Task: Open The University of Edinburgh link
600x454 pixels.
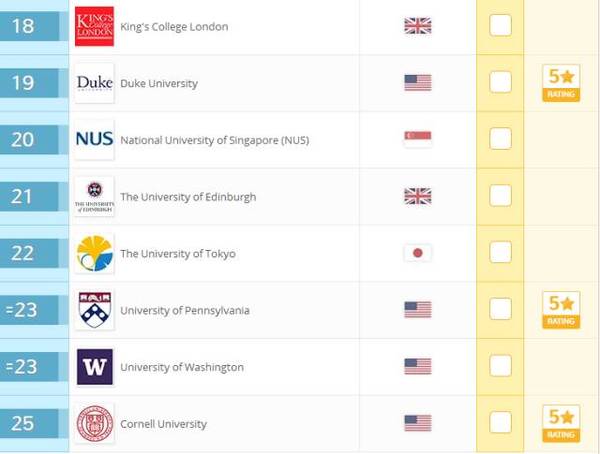Action: pyautogui.click(x=188, y=197)
